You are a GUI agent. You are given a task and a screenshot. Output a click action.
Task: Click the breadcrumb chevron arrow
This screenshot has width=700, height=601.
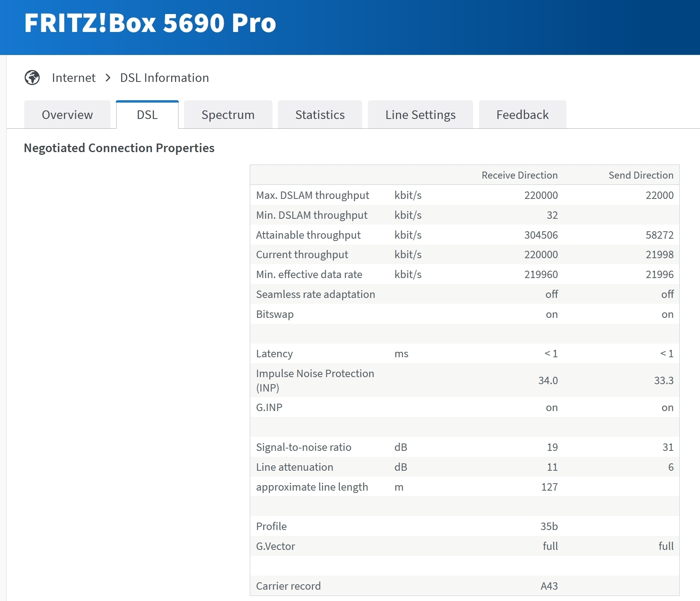click(x=108, y=78)
